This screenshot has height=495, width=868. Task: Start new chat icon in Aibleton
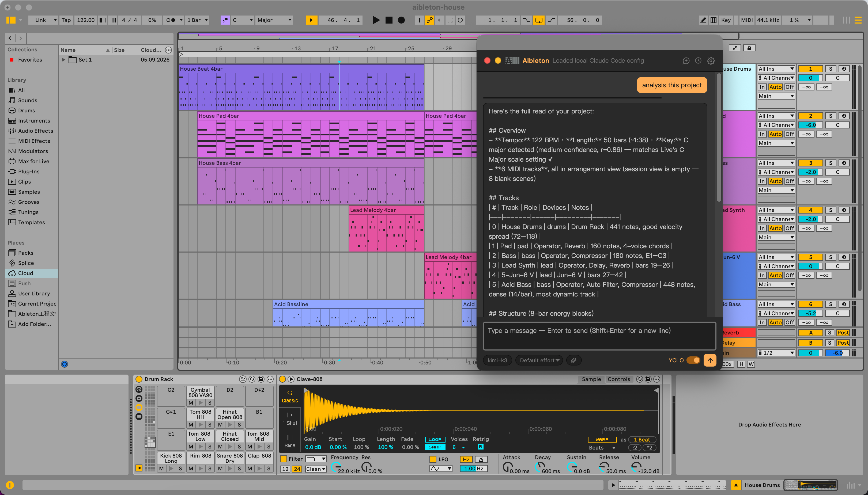[686, 60]
